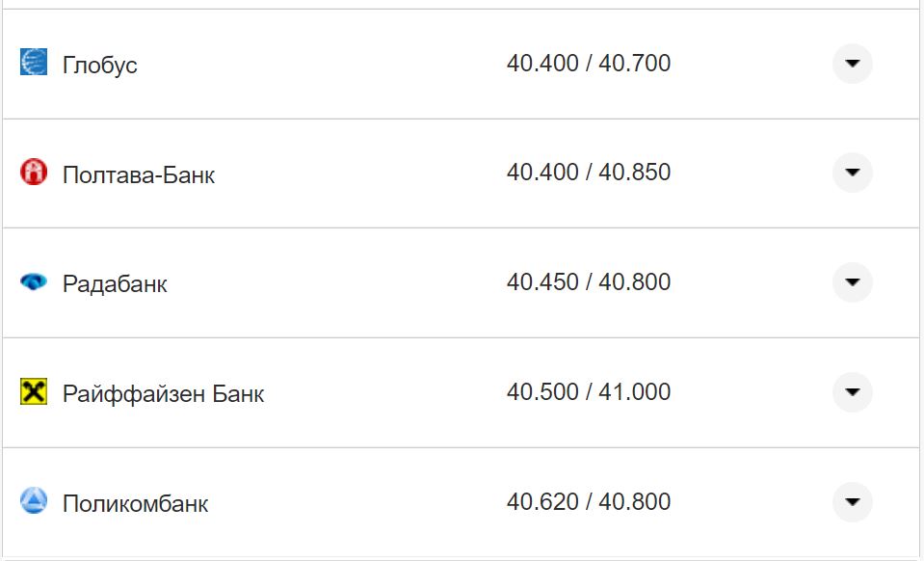
Task: Open the Глобус bank name link
Action: [100, 66]
